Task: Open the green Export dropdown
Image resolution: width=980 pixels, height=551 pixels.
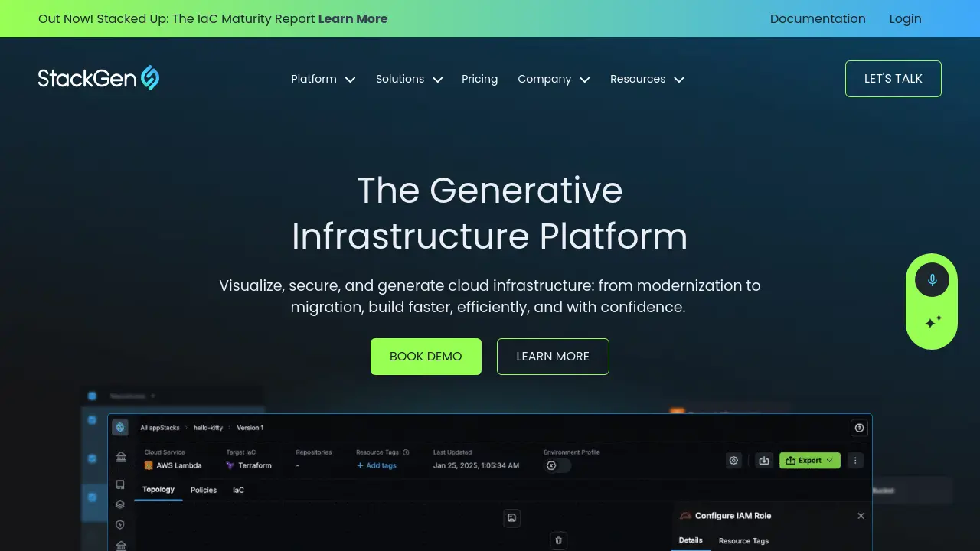Action: click(810, 461)
